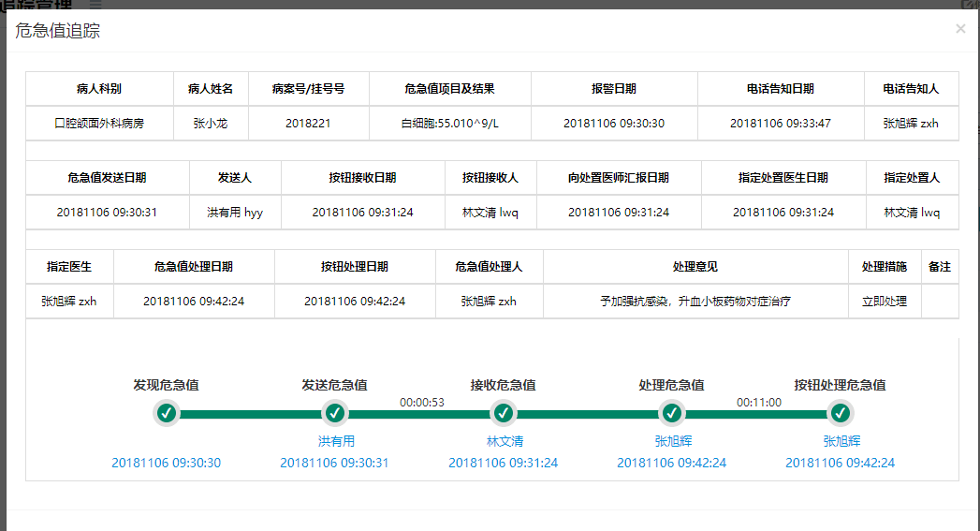Close the 危急值追踪 dialog
Image resolution: width=980 pixels, height=531 pixels.
coord(960,29)
